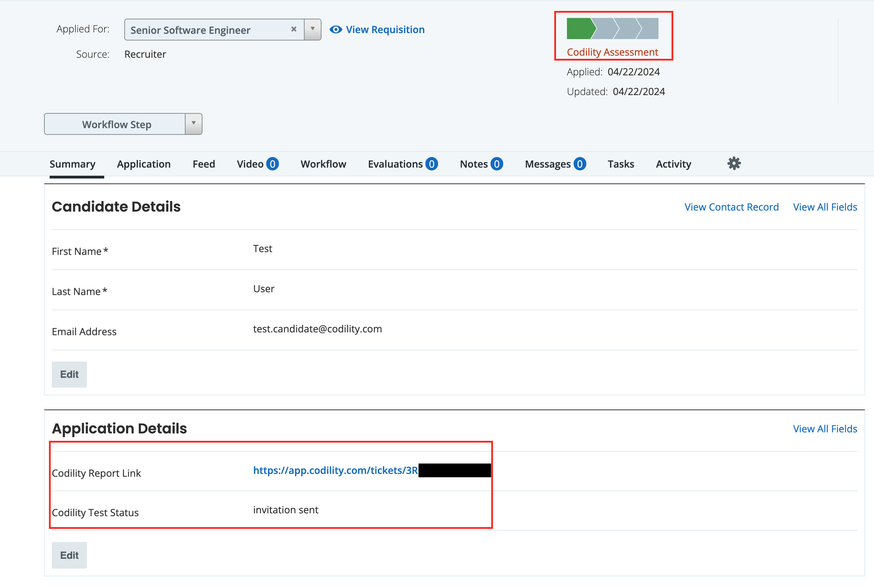The width and height of the screenshot is (874, 588).
Task: Open the Feed tab
Action: 204,164
